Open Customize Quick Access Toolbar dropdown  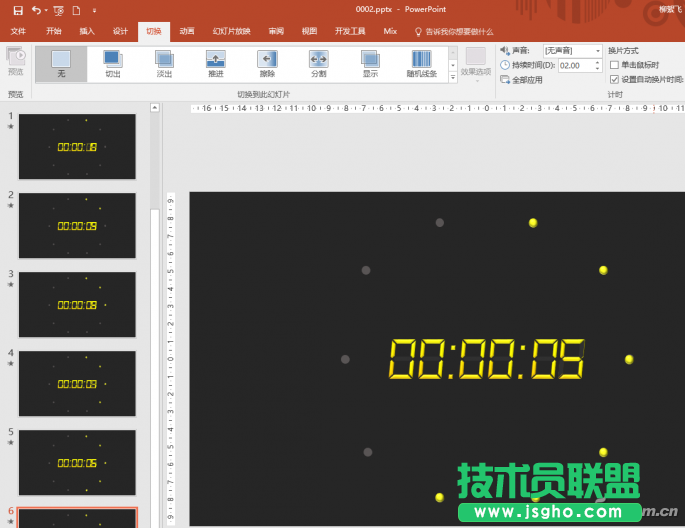[94, 10]
